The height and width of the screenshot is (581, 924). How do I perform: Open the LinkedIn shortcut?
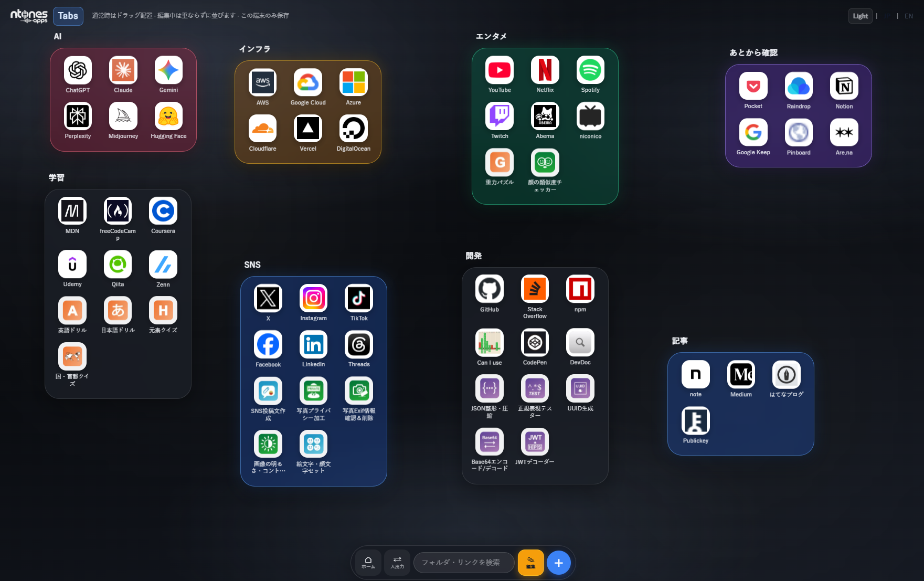pyautogui.click(x=313, y=344)
